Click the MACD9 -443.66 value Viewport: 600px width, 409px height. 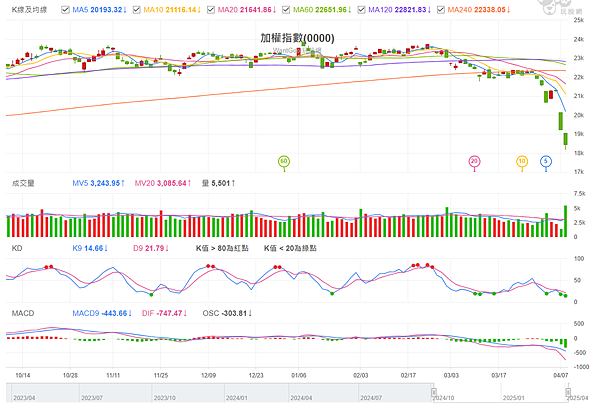(102, 313)
